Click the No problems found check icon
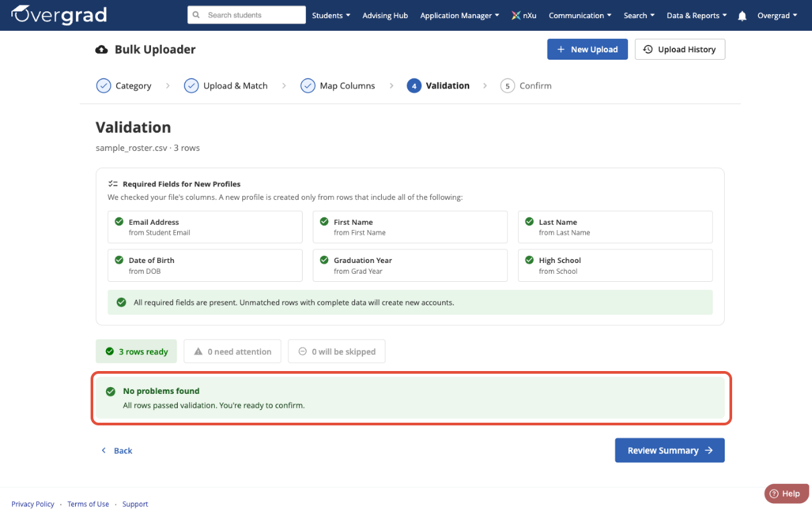 (x=111, y=391)
